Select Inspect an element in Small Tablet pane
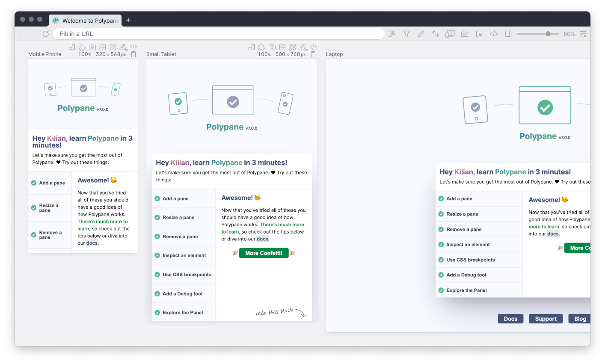This screenshot has width=605, height=364. (x=184, y=255)
